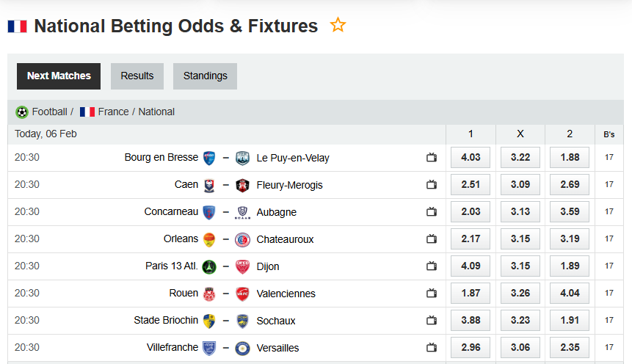Click the Rouen team crest icon

tap(209, 294)
